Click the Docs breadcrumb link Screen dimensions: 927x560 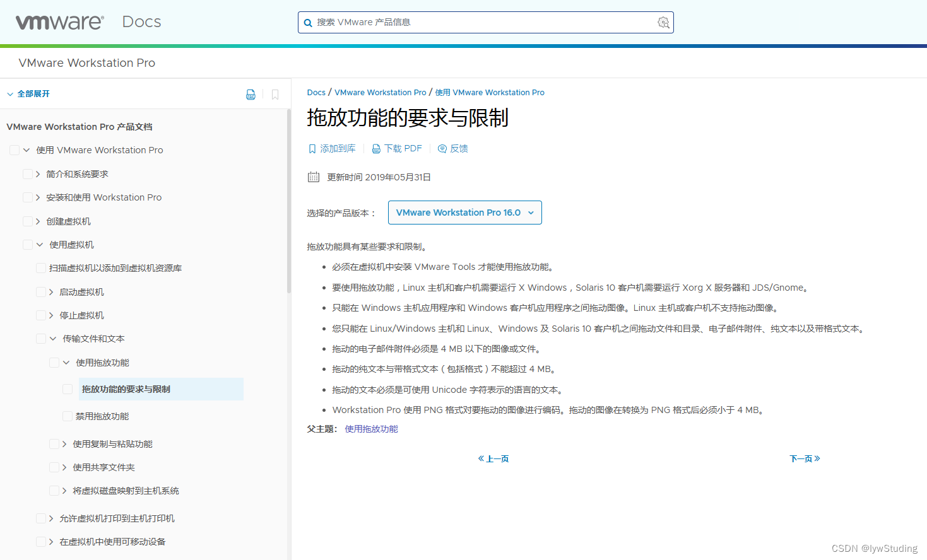click(x=316, y=92)
